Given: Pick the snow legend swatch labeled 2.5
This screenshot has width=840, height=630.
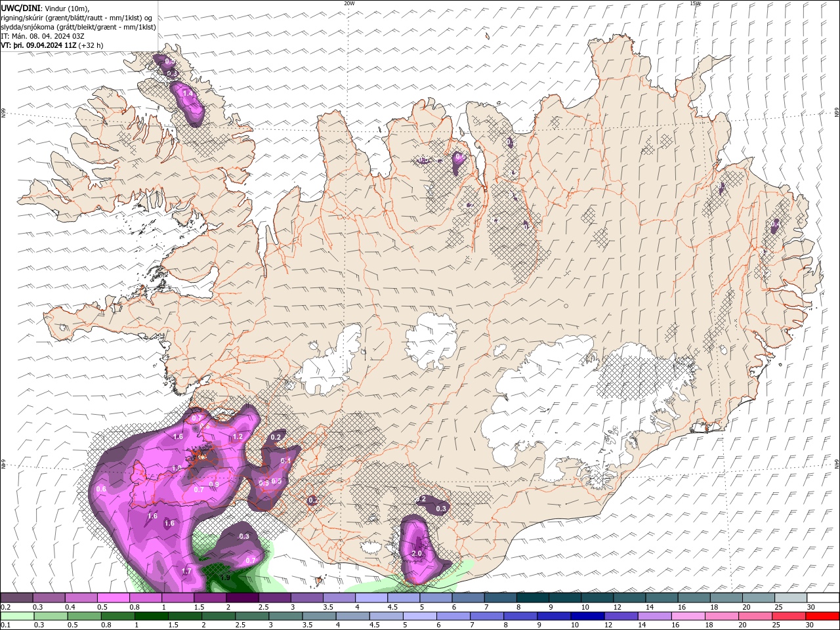Looking at the screenshot, I should coord(274,598).
